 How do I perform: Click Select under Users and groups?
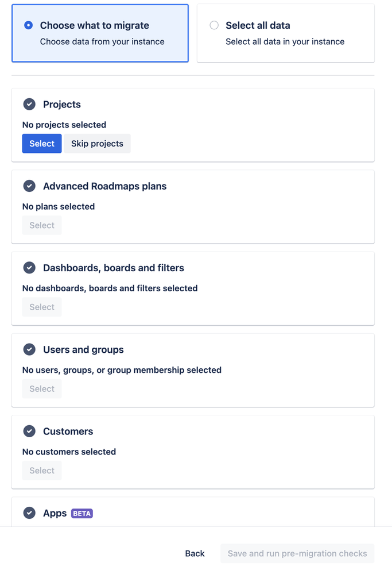pos(42,388)
